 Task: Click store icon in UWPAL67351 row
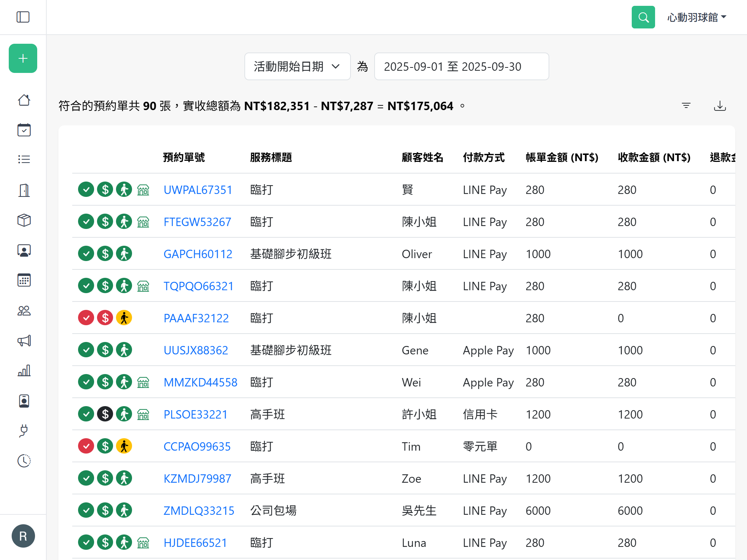point(143,190)
